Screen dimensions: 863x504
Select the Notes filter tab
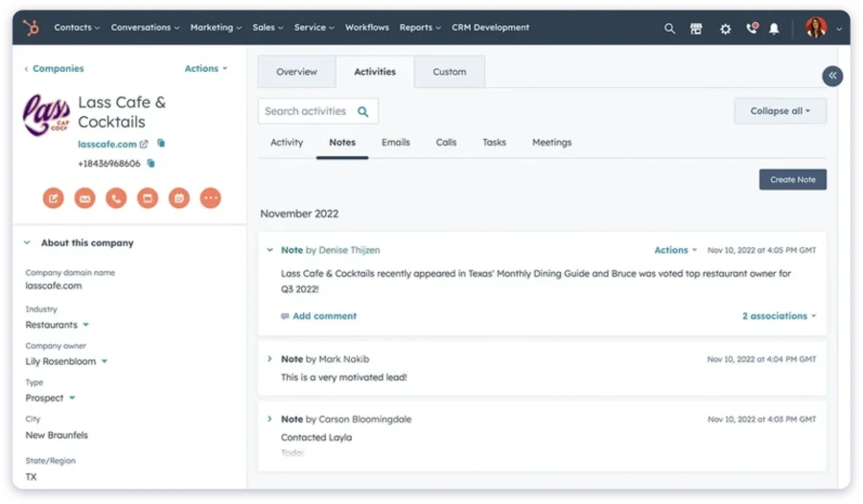click(x=342, y=143)
